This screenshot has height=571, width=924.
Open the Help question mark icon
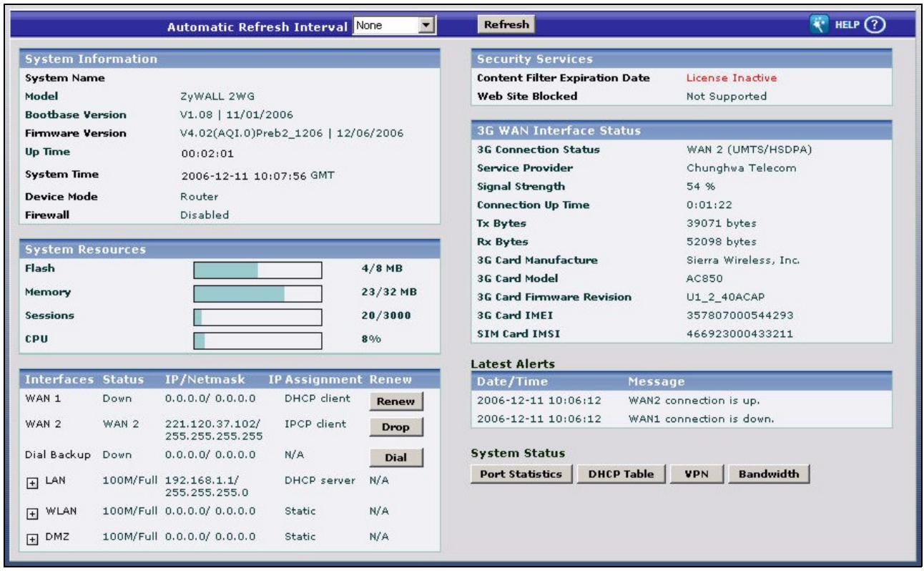876,24
